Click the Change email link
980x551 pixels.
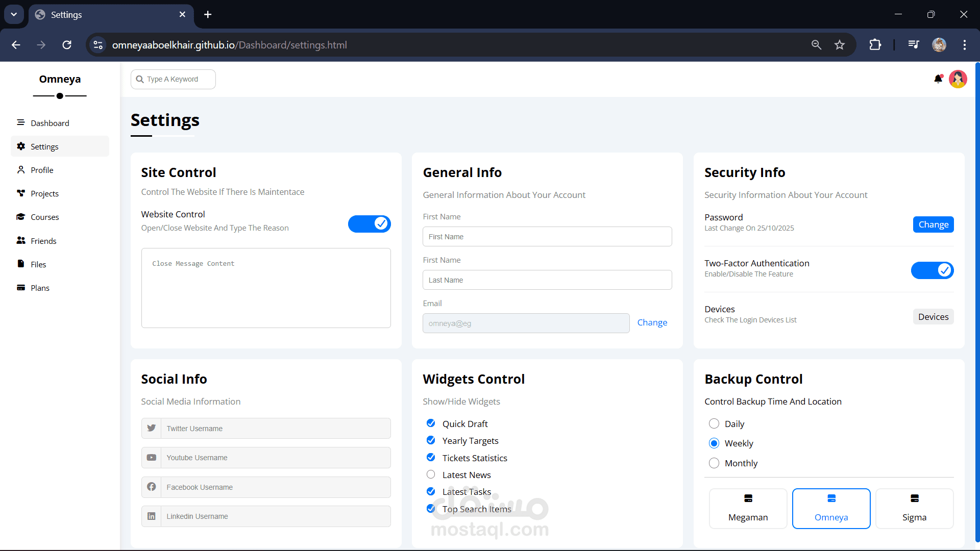coord(652,322)
